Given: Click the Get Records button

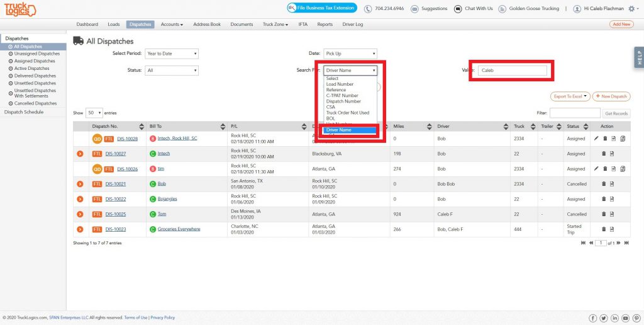Looking at the screenshot, I should coord(616,113).
